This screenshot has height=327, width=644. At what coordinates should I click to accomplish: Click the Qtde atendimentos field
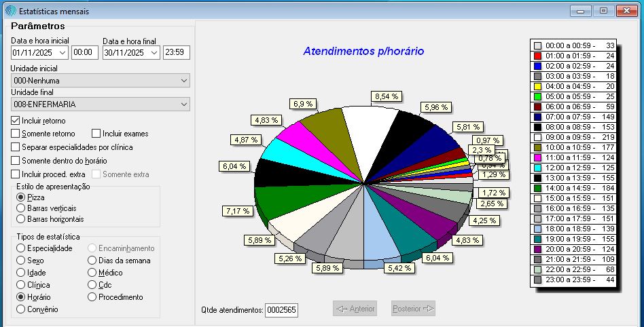coord(281,310)
